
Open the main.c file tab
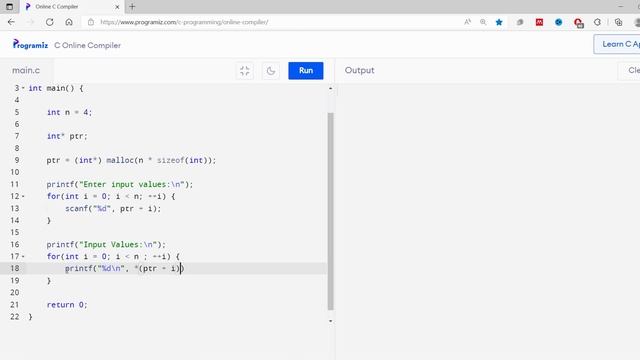click(x=26, y=70)
